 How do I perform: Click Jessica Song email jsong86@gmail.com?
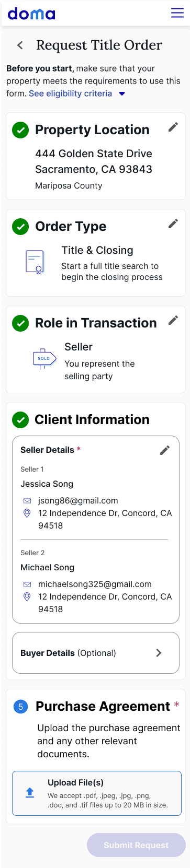pyautogui.click(x=78, y=500)
